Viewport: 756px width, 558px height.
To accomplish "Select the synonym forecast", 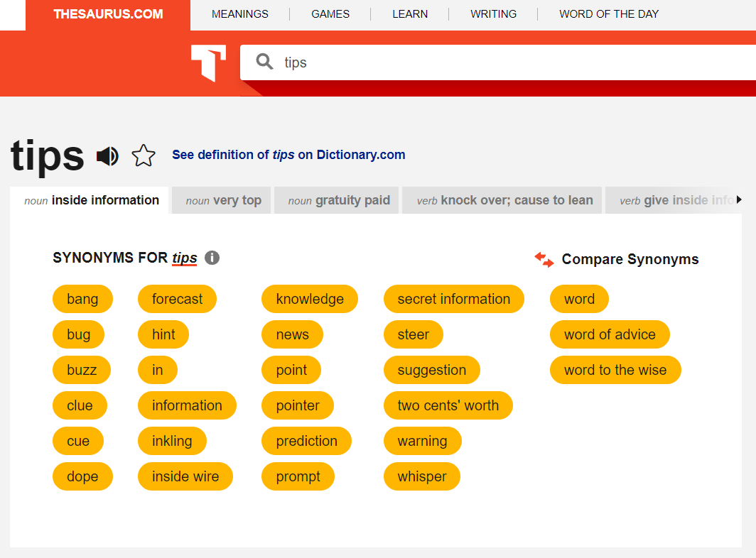I will coord(177,299).
